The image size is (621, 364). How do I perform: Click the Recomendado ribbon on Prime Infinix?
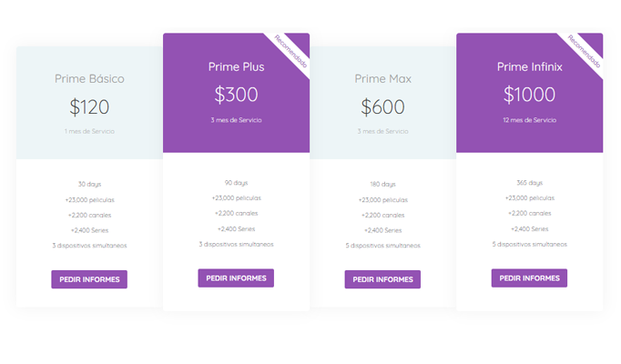click(585, 51)
